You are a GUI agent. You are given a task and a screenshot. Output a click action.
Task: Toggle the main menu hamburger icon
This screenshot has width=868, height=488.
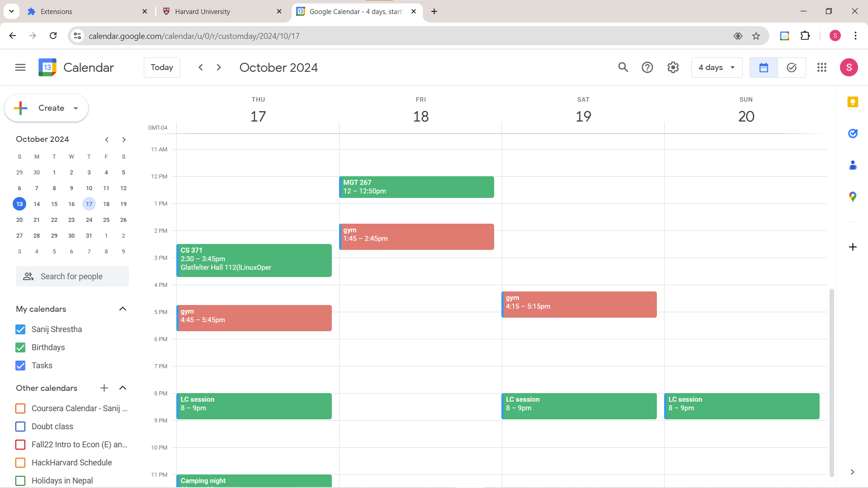20,67
